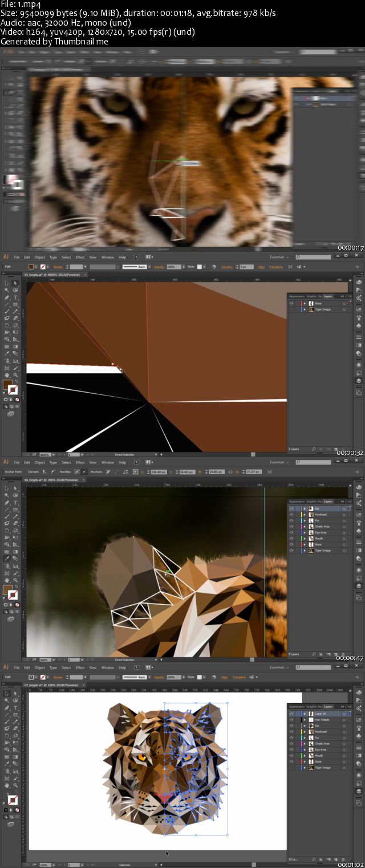The width and height of the screenshot is (365, 868).
Task: Hide the Forehead layer in the 06_begin.ai window
Action: click(x=291, y=515)
